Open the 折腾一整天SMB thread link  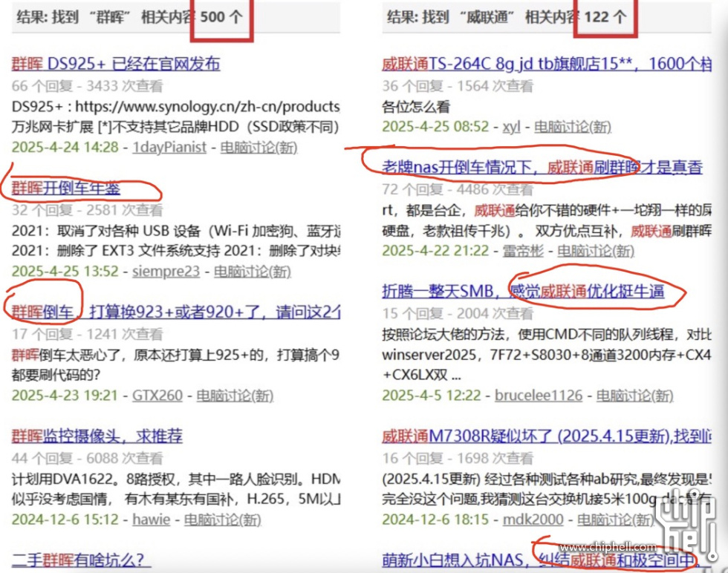point(523,291)
